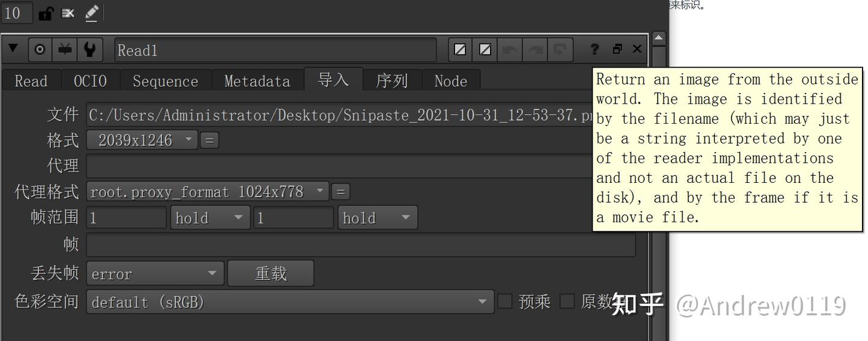The image size is (868, 341).
Task: Collapse the Read1 panel with the triangle
Action: (13, 48)
